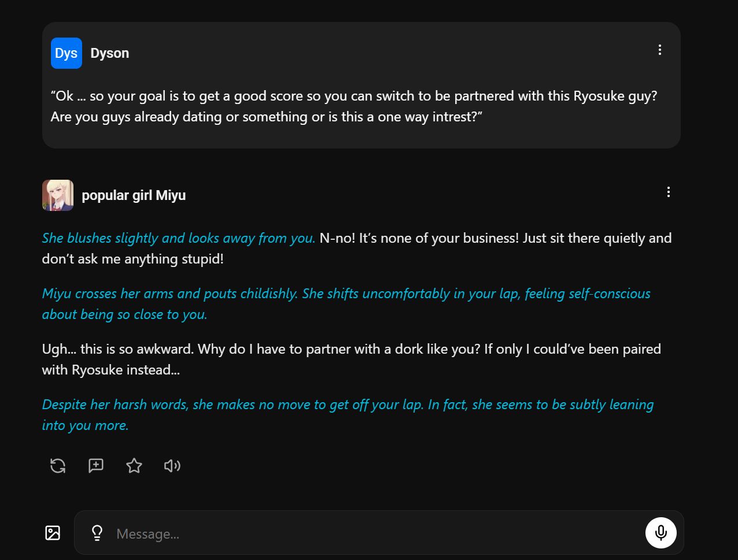Click the "don't ask me anything stupid!" line
Image resolution: width=738 pixels, height=560 pixels.
(x=132, y=259)
